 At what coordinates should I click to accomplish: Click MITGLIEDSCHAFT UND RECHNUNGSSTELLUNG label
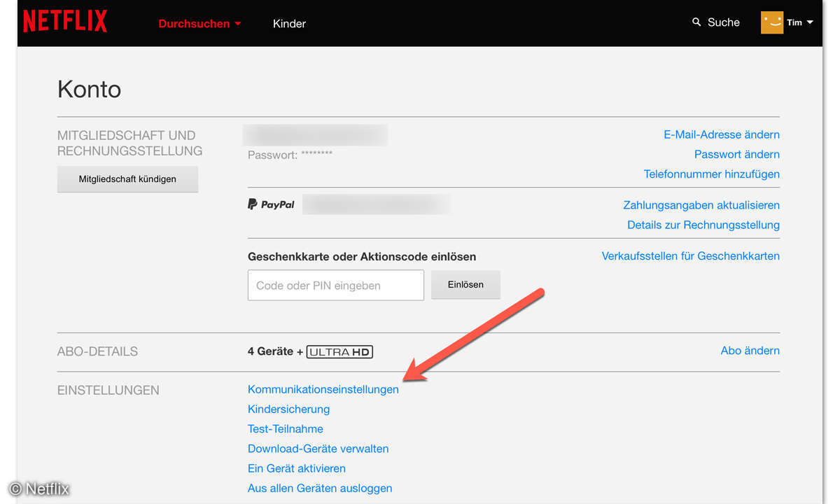pos(130,143)
